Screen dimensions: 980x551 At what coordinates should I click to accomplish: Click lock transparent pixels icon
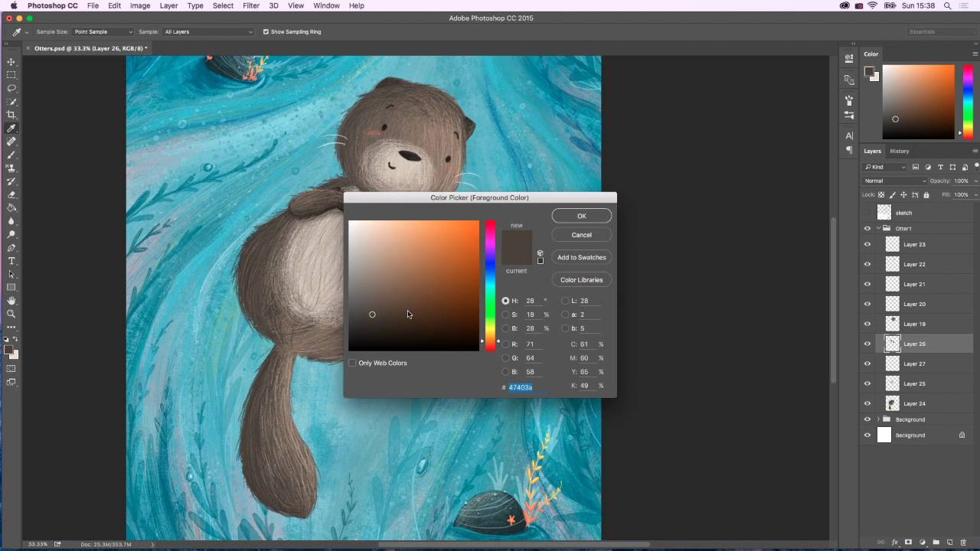pos(881,194)
